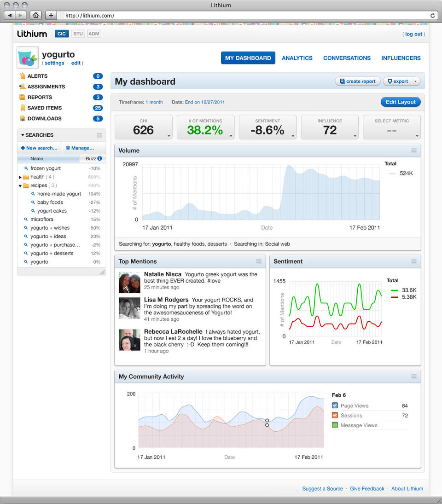Viewport: 442px width, 504px height.
Task: Click the Searches panel resize handle
Action: (x=102, y=272)
